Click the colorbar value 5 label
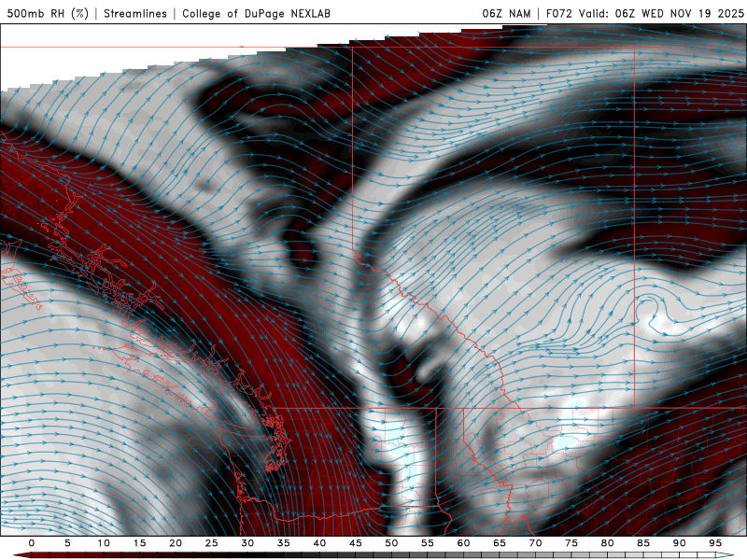Image resolution: width=747 pixels, height=560 pixels. pyautogui.click(x=67, y=543)
